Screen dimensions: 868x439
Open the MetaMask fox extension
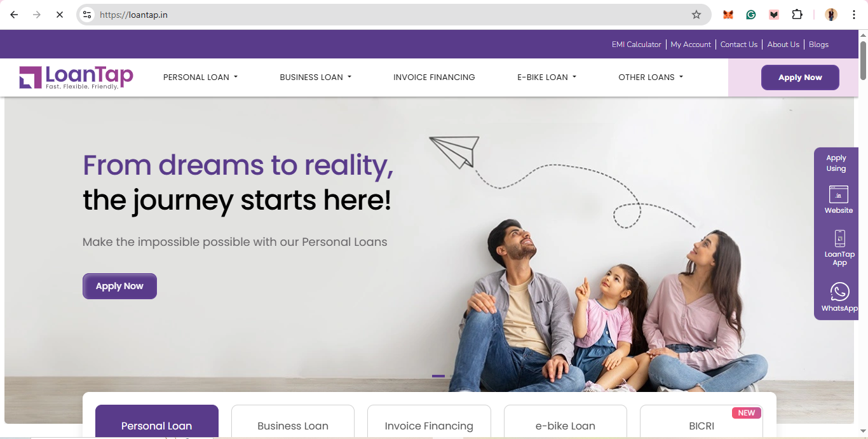(728, 15)
